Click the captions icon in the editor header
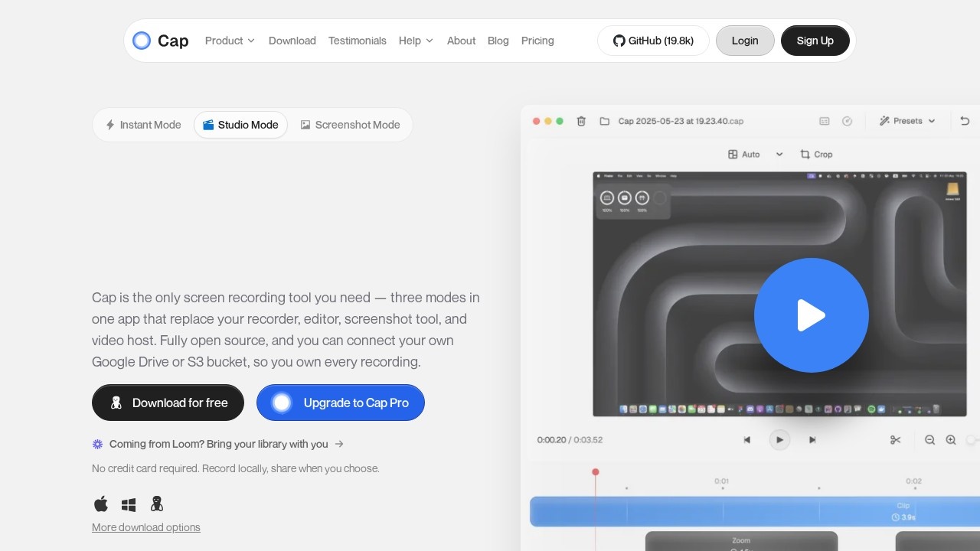 tap(825, 121)
